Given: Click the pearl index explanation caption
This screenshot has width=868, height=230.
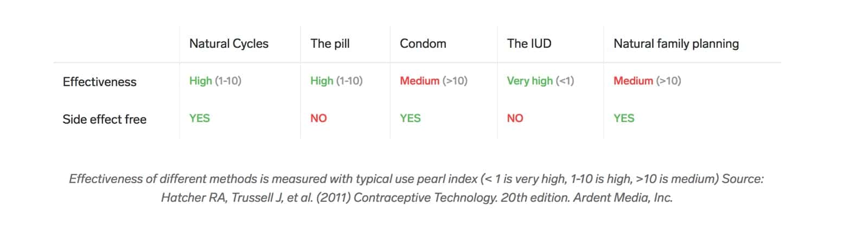Looking at the screenshot, I should (x=380, y=179).
